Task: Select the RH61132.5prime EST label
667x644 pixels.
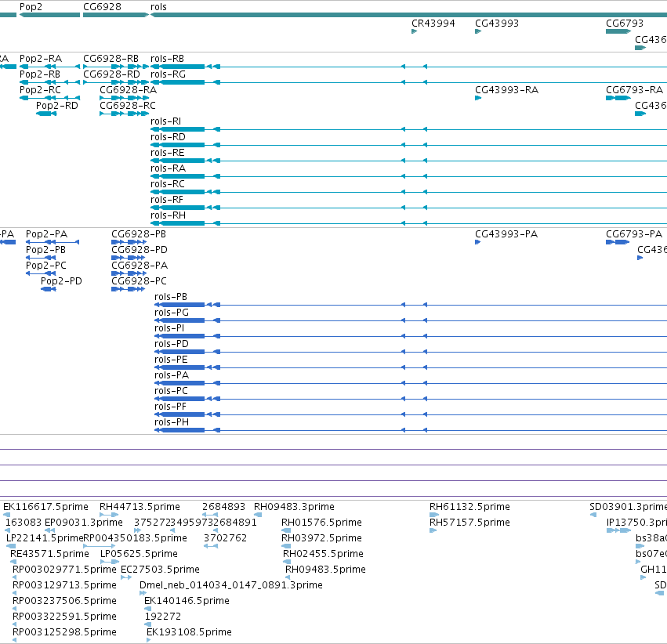Action: [469, 507]
